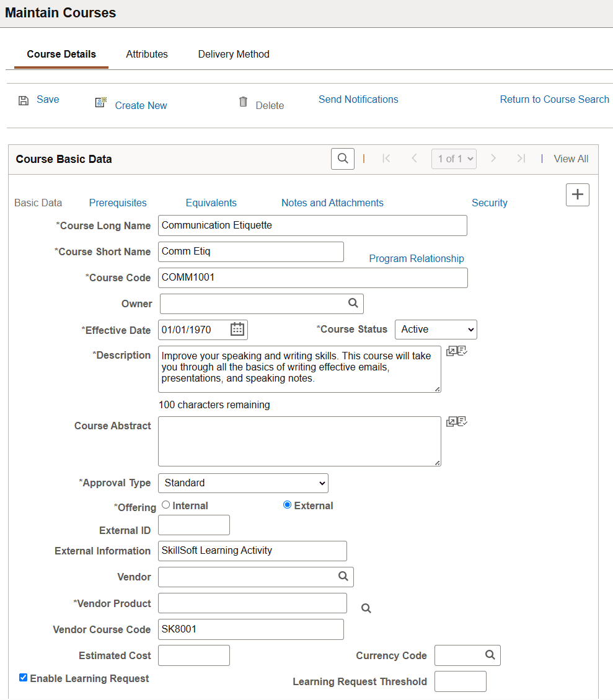The width and height of the screenshot is (613, 700).
Task: Click the Basic Data sub-tab label
Action: [38, 203]
